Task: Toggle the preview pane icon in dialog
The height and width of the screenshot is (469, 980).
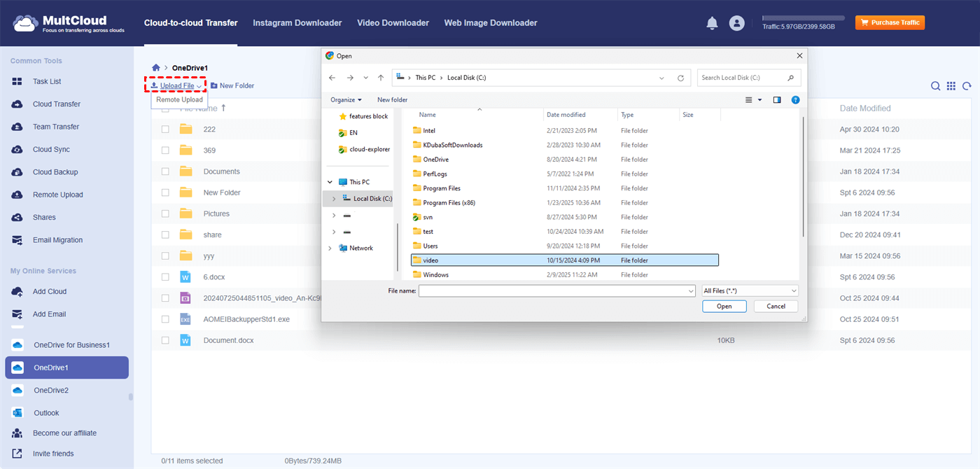Action: (x=777, y=100)
